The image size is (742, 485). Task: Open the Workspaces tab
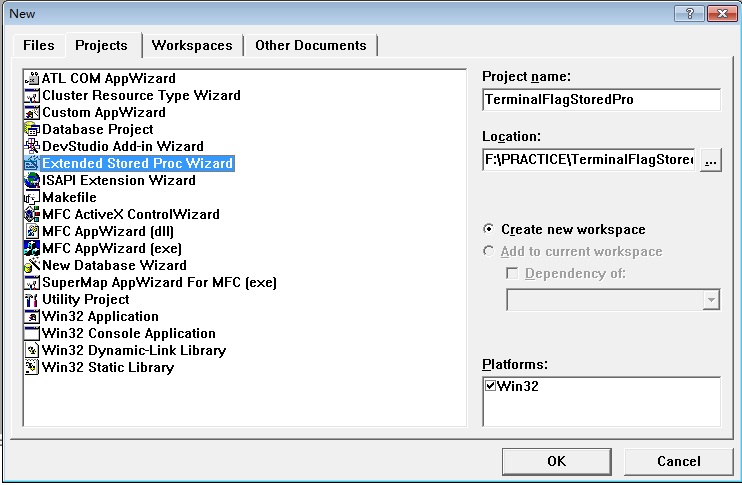click(x=192, y=45)
